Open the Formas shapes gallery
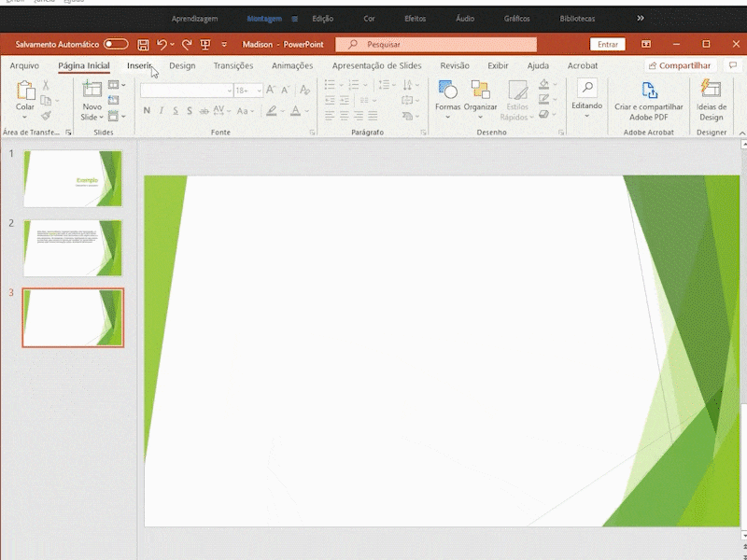Viewport: 747px width, 560px height. [447, 100]
